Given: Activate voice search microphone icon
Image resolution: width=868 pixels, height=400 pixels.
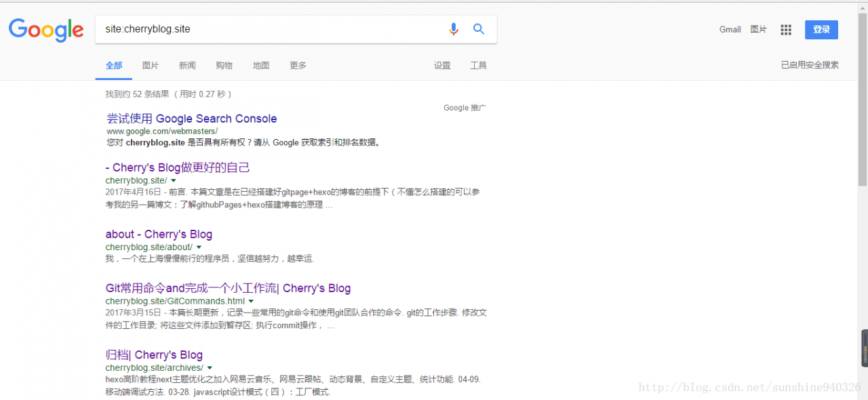Looking at the screenshot, I should [x=454, y=29].
